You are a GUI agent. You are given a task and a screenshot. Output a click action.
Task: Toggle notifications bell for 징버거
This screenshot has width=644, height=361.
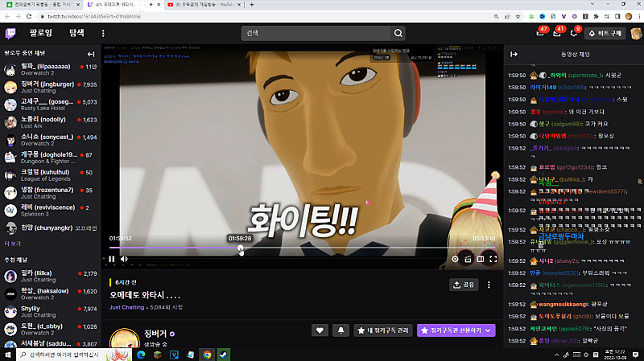(341, 330)
